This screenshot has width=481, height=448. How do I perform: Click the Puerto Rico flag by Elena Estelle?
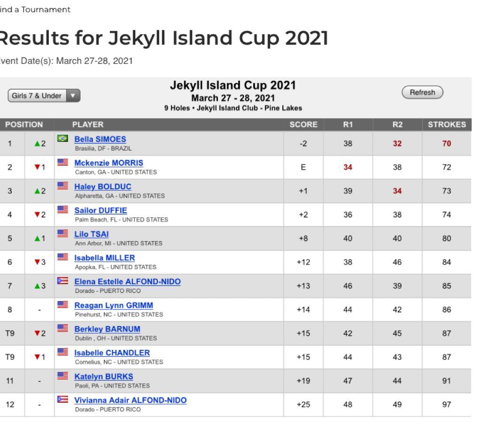click(x=62, y=280)
